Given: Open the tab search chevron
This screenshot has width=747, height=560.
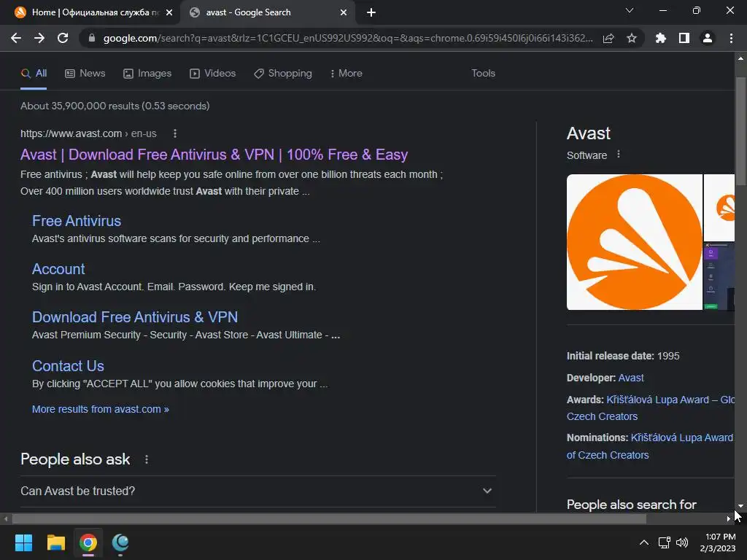Looking at the screenshot, I should [x=630, y=10].
